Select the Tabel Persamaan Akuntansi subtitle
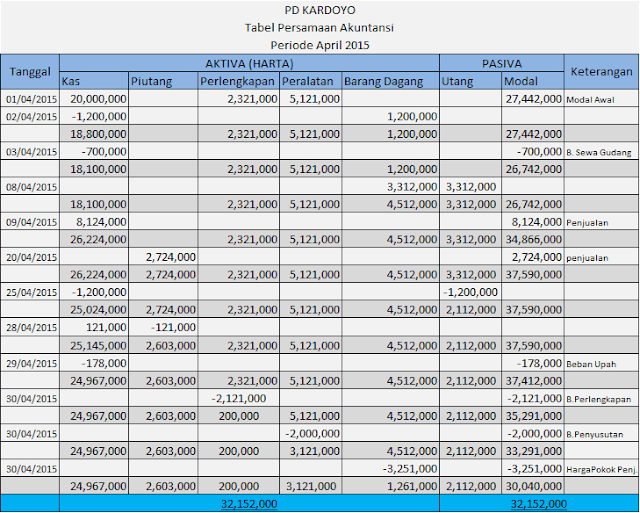 point(320,28)
